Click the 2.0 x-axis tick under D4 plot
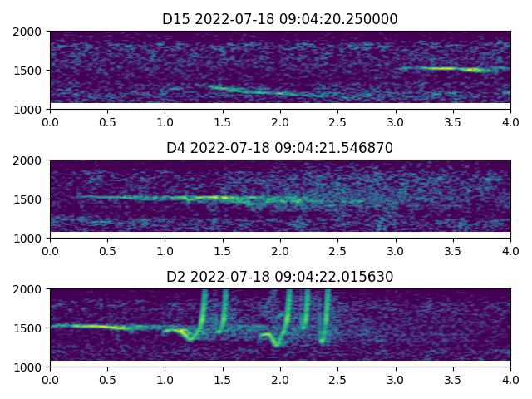The image size is (532, 399). tap(280, 250)
